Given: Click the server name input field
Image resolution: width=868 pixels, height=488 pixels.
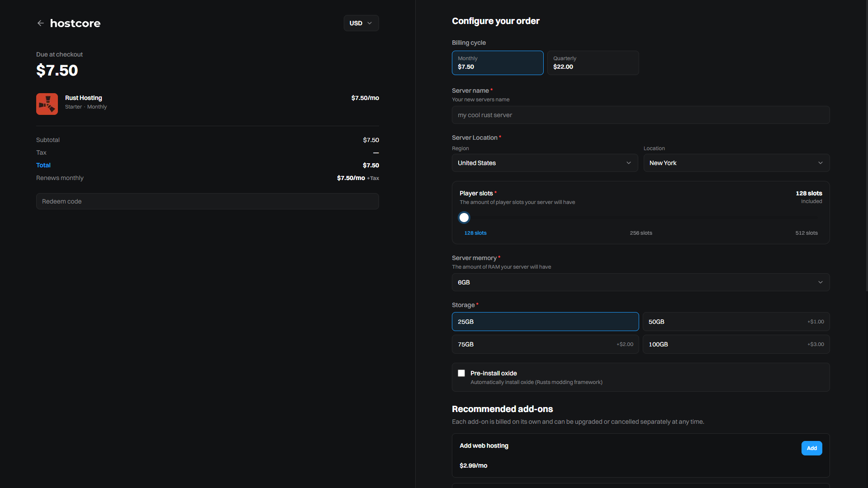Looking at the screenshot, I should click(x=640, y=115).
